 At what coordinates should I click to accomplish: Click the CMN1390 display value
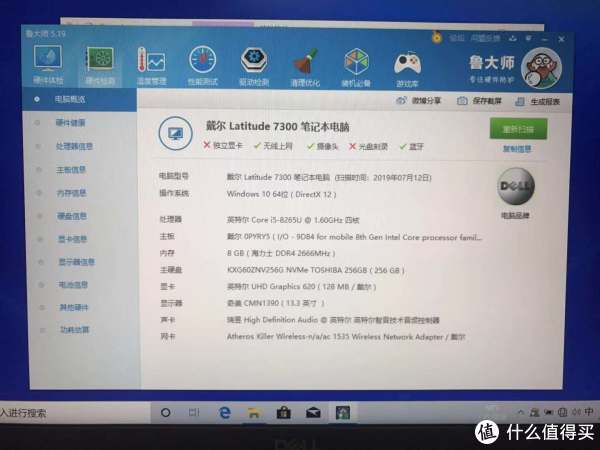276,303
